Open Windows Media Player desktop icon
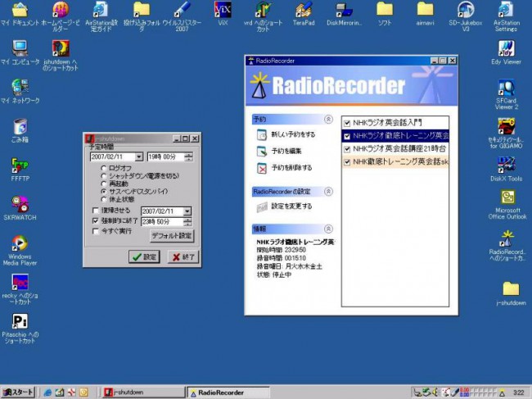The width and height of the screenshot is (532, 399). click(20, 243)
